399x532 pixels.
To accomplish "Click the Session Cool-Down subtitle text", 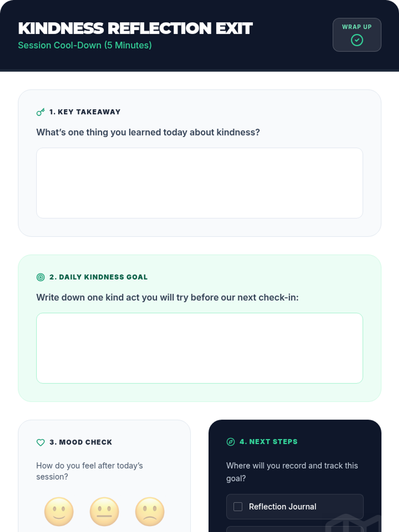I will [x=85, y=45].
